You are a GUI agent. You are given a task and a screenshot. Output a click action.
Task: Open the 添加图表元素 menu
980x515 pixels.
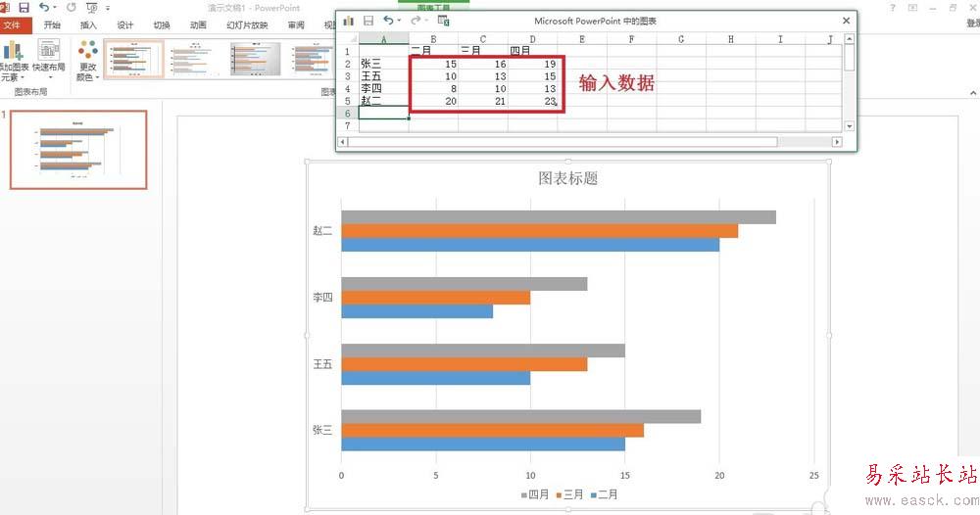coord(13,61)
